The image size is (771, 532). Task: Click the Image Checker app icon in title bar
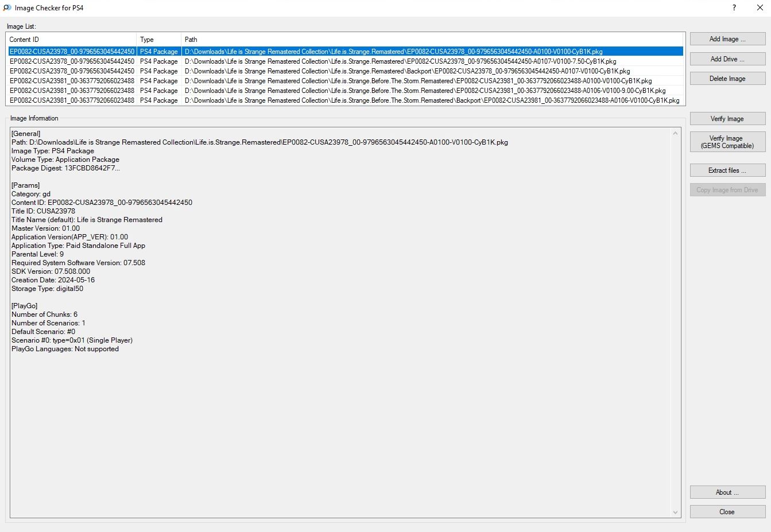(x=7, y=8)
